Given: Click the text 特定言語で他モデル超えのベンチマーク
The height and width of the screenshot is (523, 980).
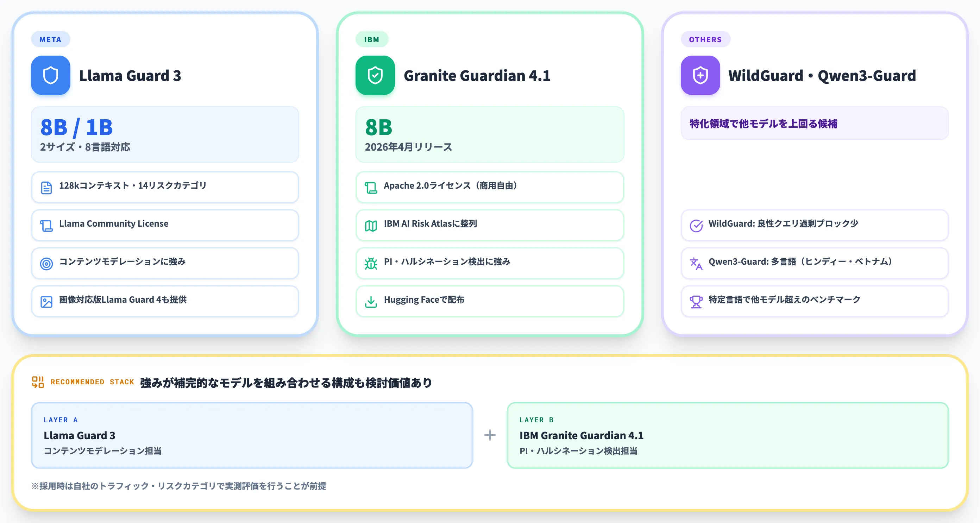Looking at the screenshot, I should 784,300.
